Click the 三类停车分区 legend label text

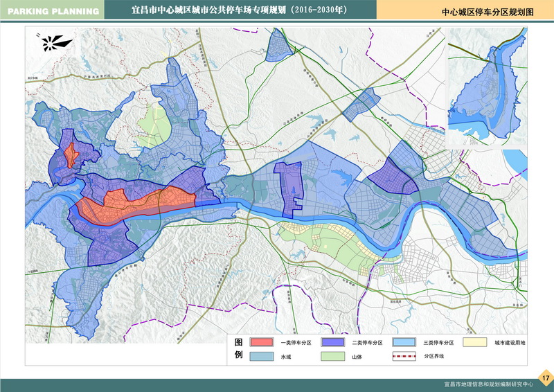click(x=440, y=343)
